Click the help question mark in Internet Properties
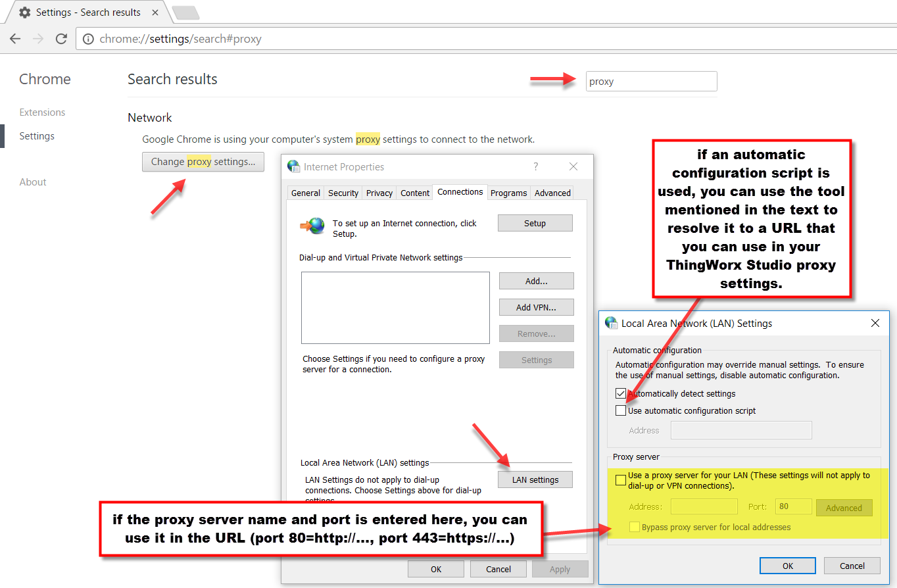 click(x=536, y=166)
